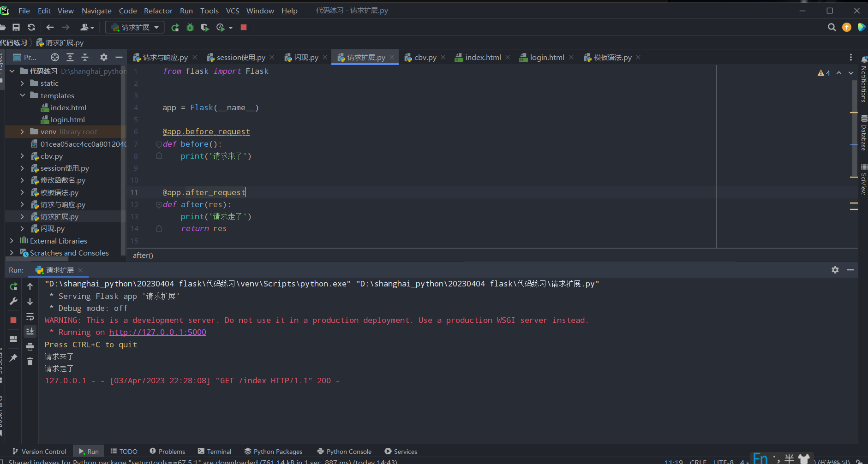Image resolution: width=868 pixels, height=464 pixels.
Task: Collapse the templates folder
Action: 22,95
